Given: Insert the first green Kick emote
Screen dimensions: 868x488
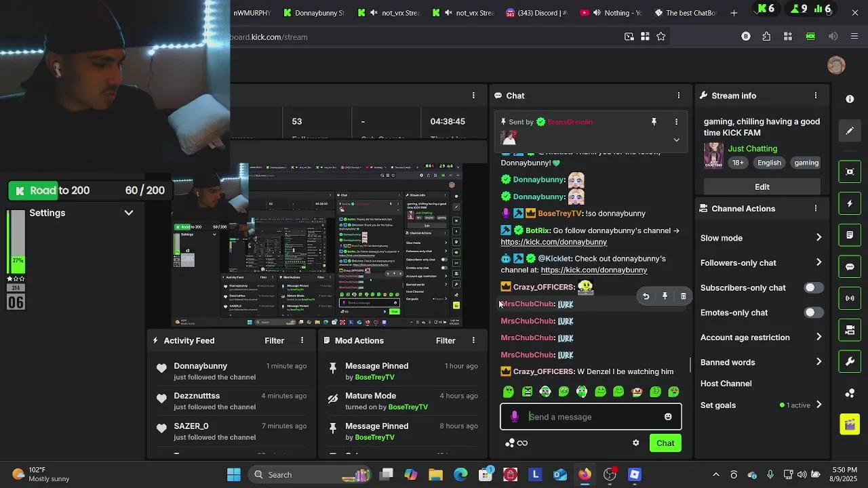Looking at the screenshot, I should click(x=509, y=392).
